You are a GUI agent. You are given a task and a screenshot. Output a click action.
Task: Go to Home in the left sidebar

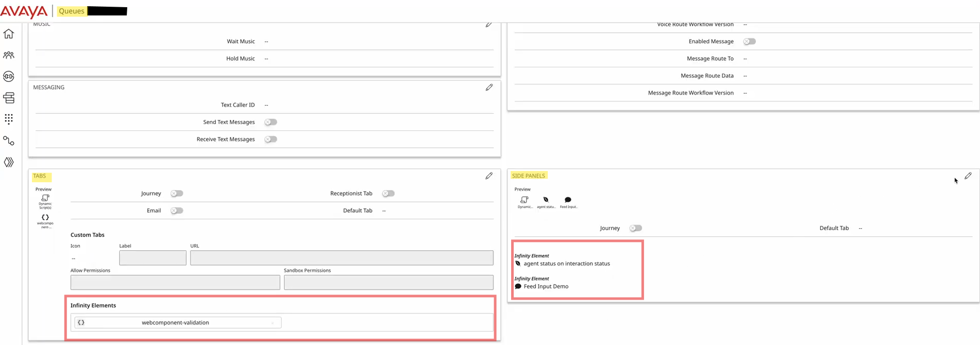(x=9, y=34)
